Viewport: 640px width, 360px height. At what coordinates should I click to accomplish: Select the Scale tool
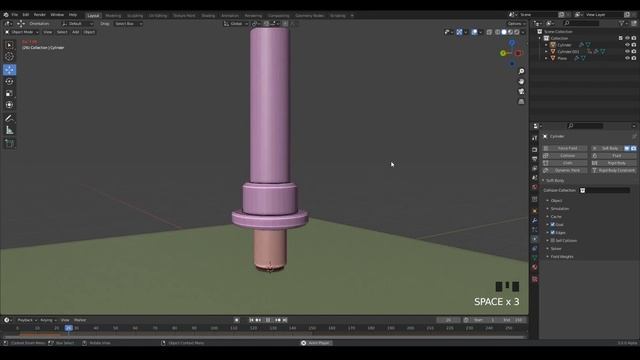pyautogui.click(x=9, y=93)
